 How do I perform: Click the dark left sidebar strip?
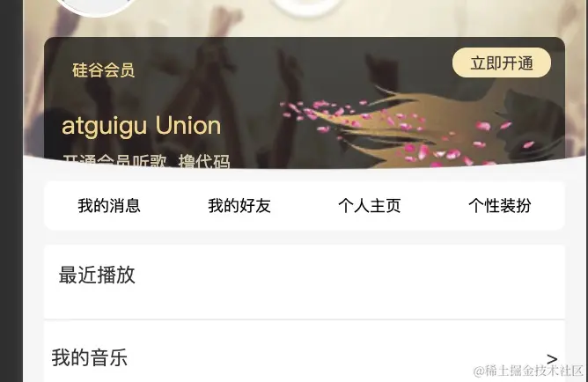pyautogui.click(x=11, y=191)
